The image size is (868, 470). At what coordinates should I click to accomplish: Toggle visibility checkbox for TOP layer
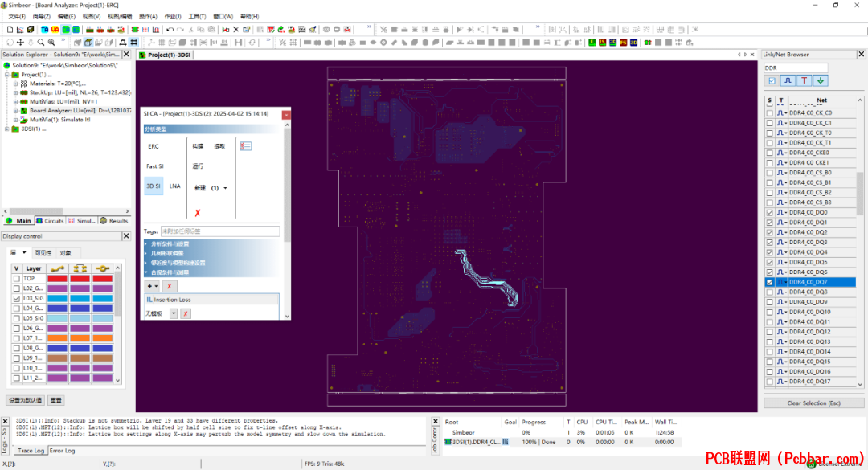[x=17, y=279]
